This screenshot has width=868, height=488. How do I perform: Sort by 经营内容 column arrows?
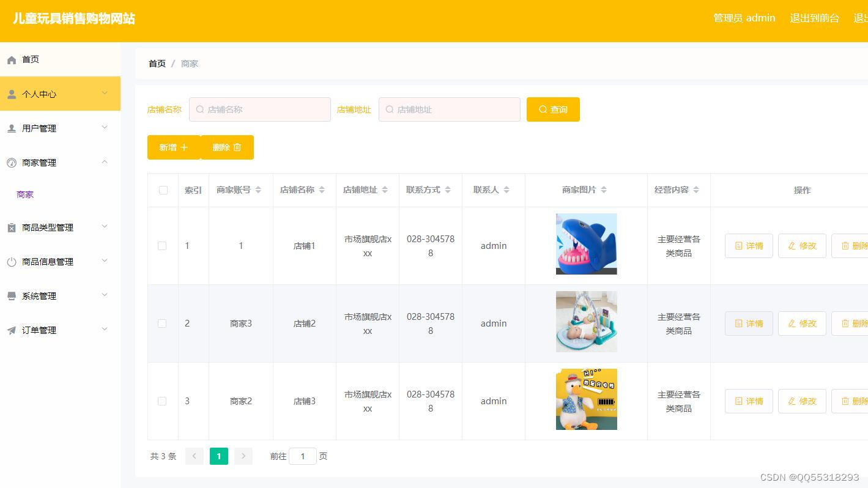click(x=696, y=190)
